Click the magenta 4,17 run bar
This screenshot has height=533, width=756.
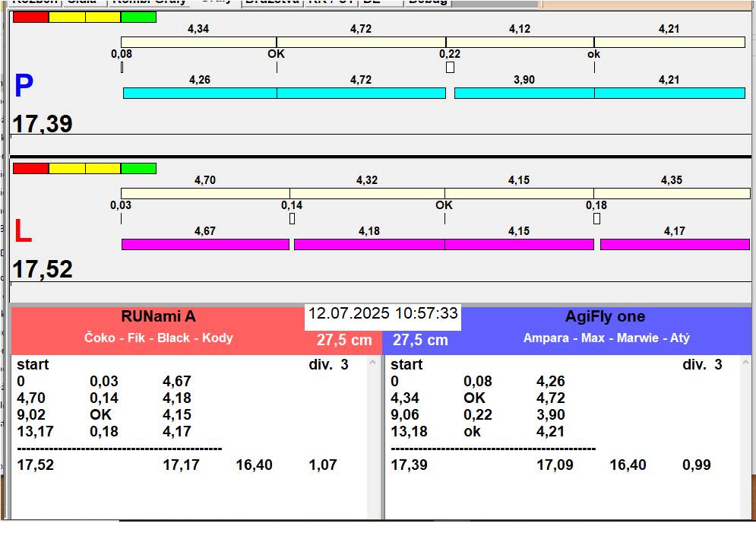674,244
